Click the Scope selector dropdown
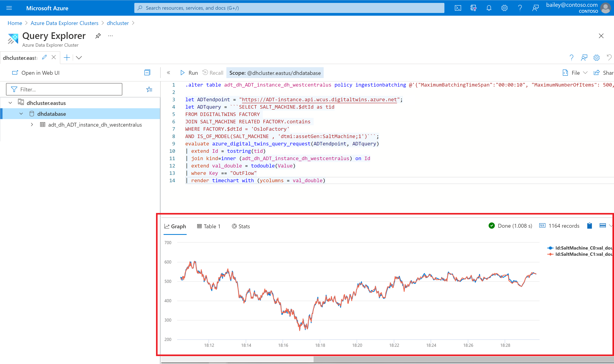Viewport: 614px width, 364px height. point(276,72)
